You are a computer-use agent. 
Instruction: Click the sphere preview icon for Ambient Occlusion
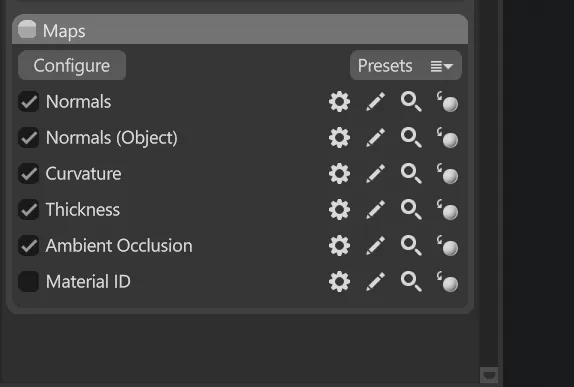[x=447, y=245]
